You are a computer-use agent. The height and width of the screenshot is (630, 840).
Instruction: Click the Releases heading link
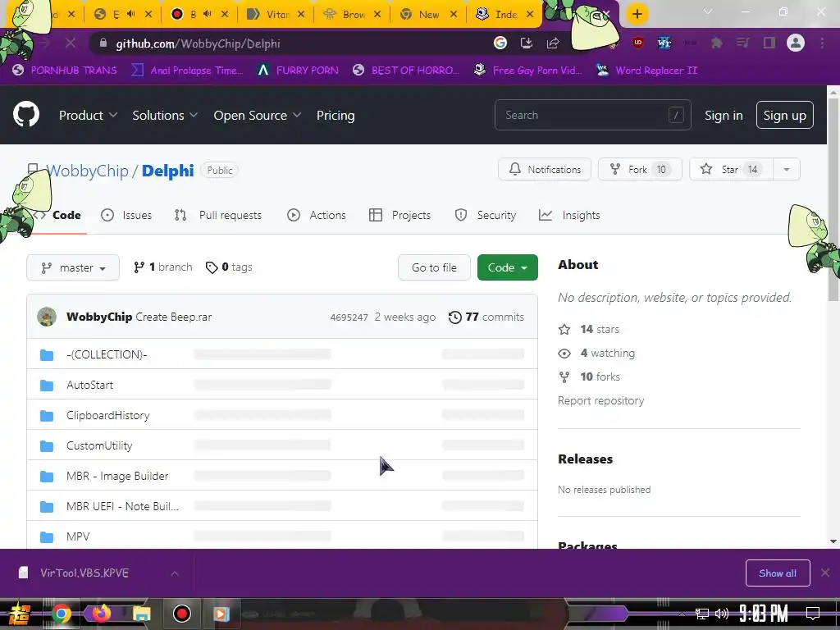585,459
